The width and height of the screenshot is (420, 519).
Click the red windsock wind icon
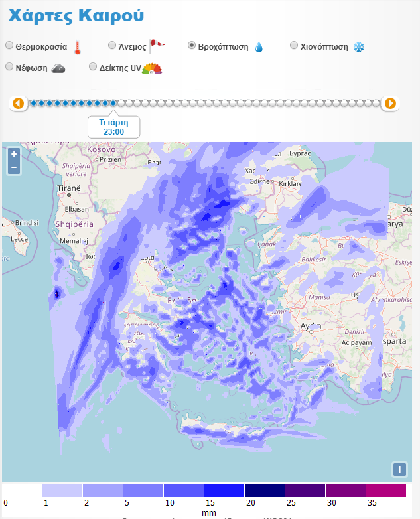pyautogui.click(x=157, y=46)
